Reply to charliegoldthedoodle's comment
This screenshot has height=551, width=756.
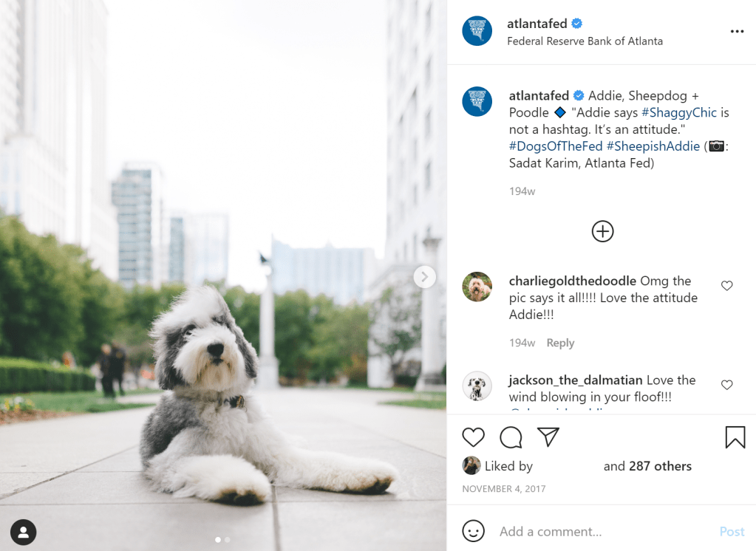pos(560,343)
